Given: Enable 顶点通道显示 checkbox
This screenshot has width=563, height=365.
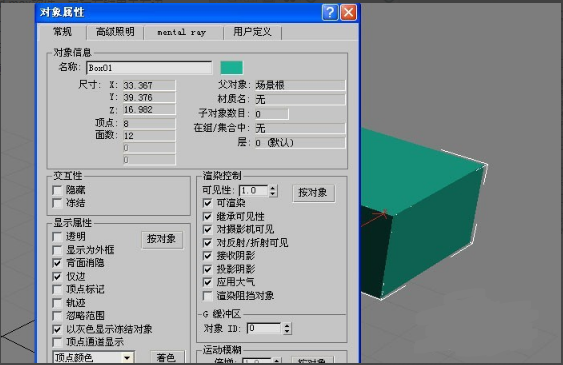Looking at the screenshot, I should click(x=57, y=342).
